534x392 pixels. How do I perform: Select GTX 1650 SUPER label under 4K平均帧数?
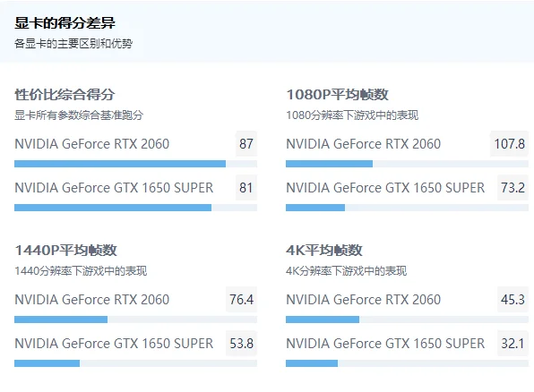(x=385, y=344)
